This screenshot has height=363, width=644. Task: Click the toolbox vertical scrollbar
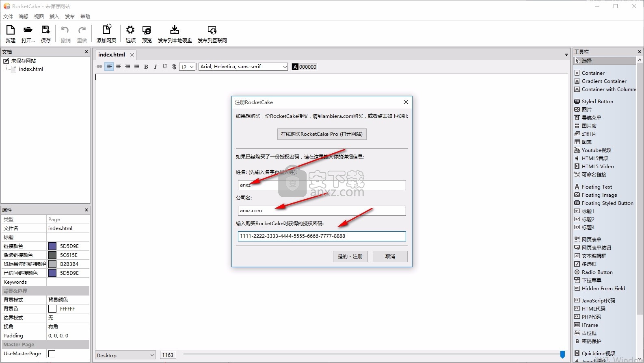pos(640,188)
